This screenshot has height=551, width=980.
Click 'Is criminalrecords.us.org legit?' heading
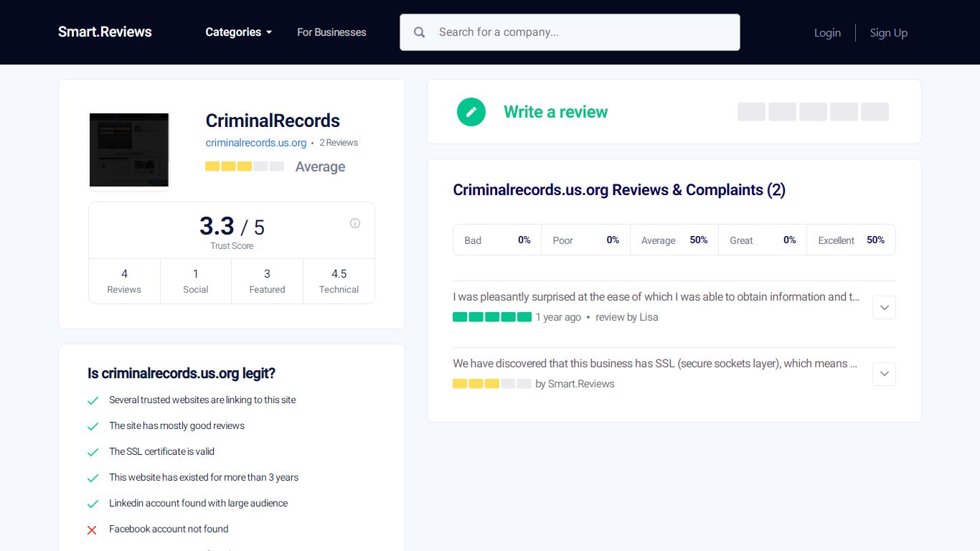click(x=182, y=373)
